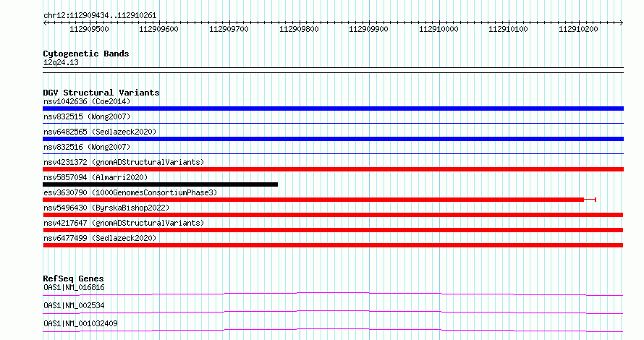Open variant nsv1042636 (Coe2014) label
Screen dimensions: 644x340
click(x=87, y=101)
